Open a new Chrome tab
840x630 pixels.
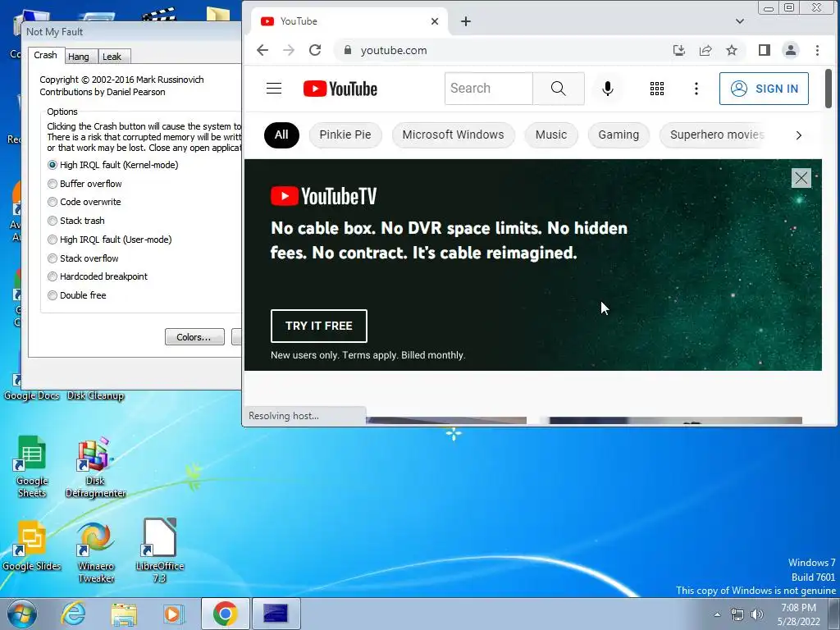coord(466,21)
